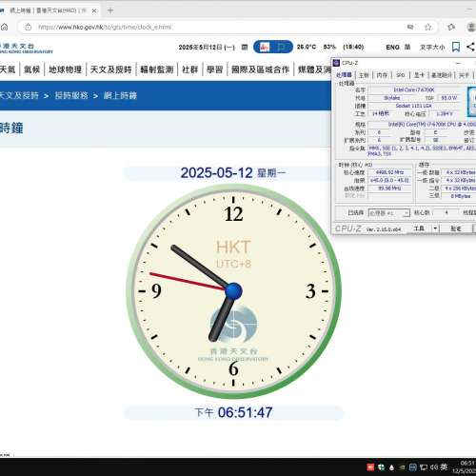
Task: Click the green security tray icon
Action: point(381,467)
